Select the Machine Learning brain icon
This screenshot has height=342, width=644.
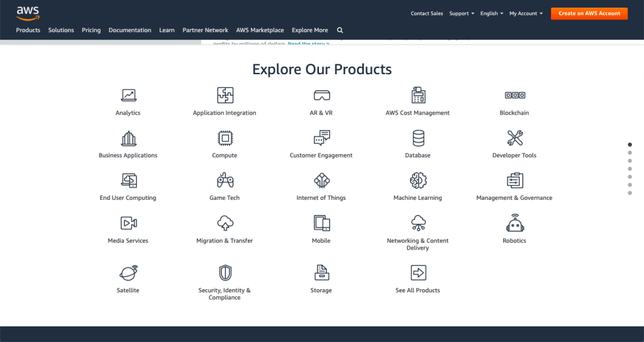pos(418,180)
